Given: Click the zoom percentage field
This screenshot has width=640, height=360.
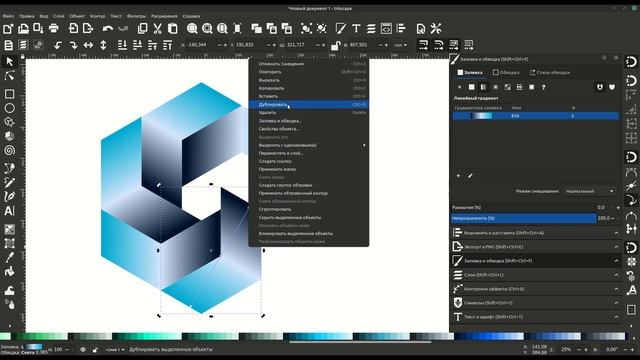Looking at the screenshot, I should click(x=567, y=349).
